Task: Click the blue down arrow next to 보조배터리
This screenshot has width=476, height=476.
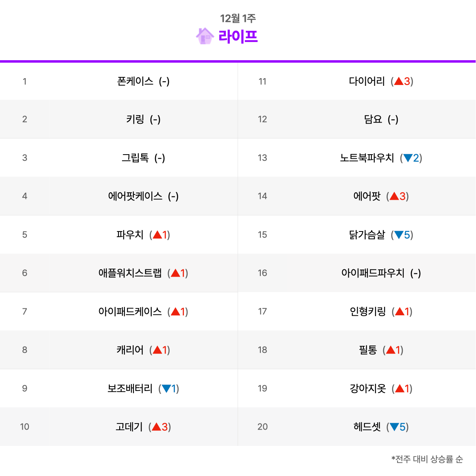Action: click(x=166, y=389)
